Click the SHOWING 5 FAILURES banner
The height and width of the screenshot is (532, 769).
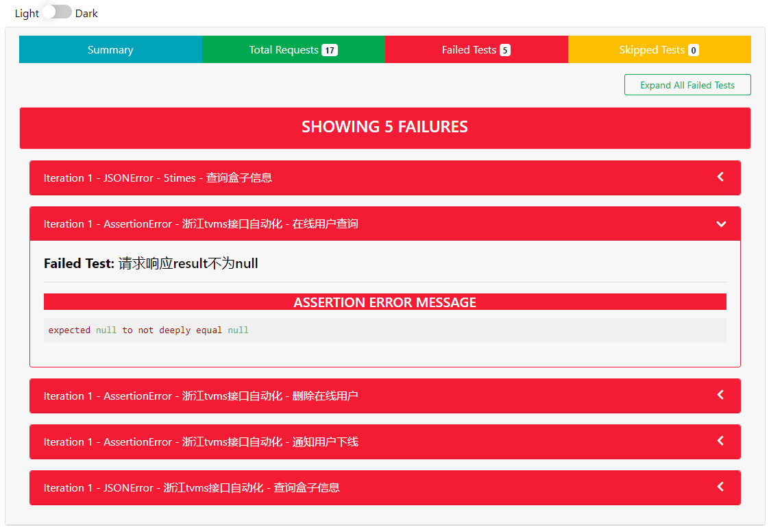385,128
